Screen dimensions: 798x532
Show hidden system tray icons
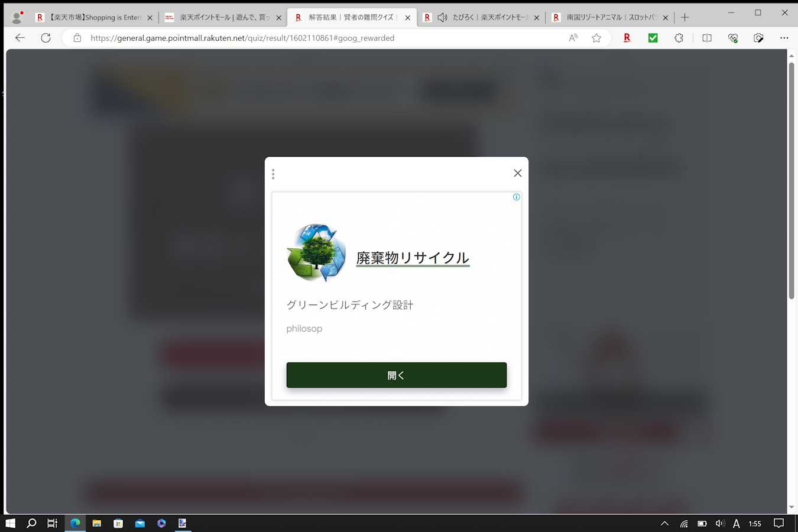[x=664, y=523]
